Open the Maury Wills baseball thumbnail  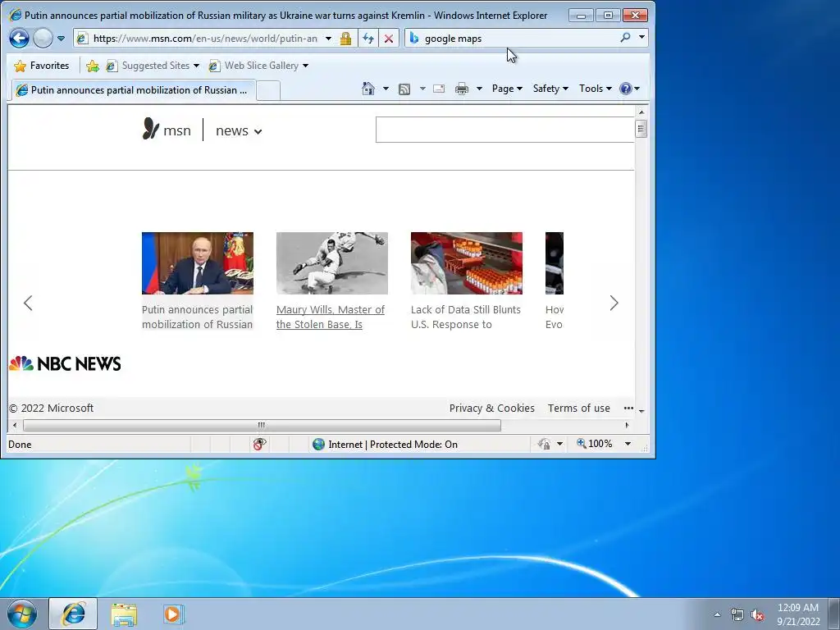332,263
